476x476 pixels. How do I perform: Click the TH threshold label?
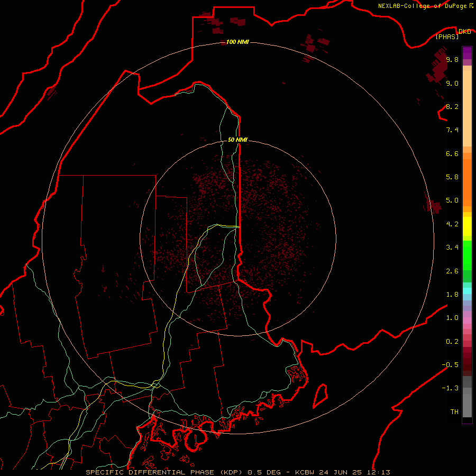pos(454,412)
